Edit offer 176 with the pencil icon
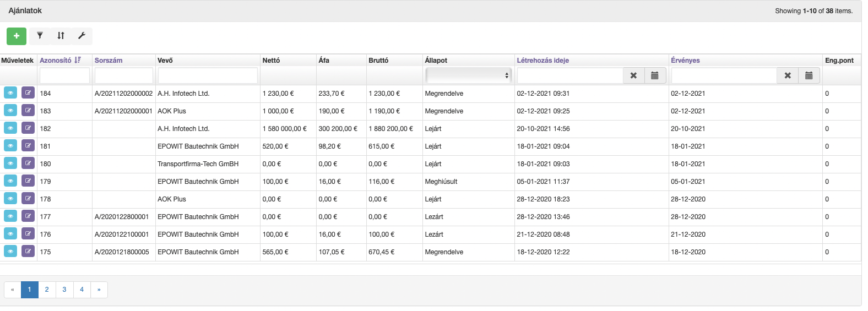Viewport: 868px width, 311px height. [28, 234]
